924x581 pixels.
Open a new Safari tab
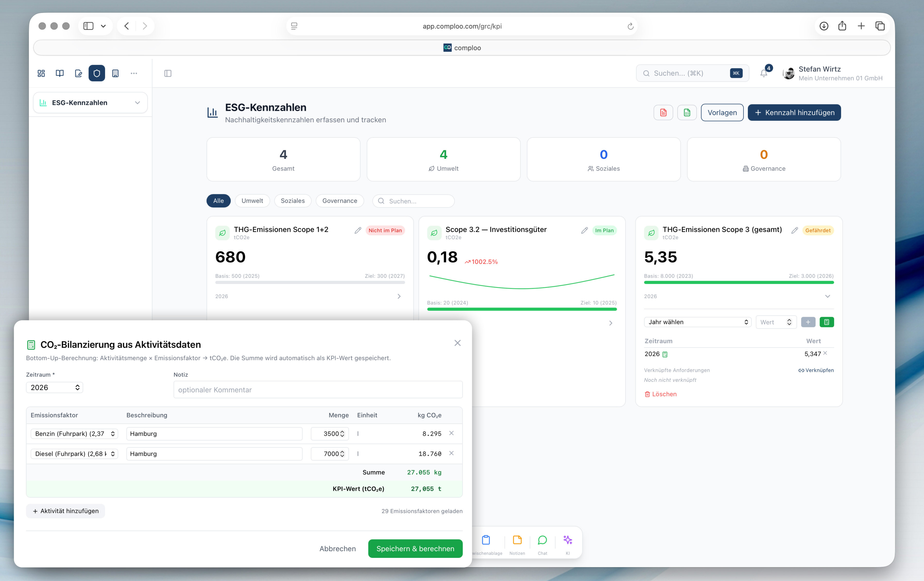tap(861, 26)
